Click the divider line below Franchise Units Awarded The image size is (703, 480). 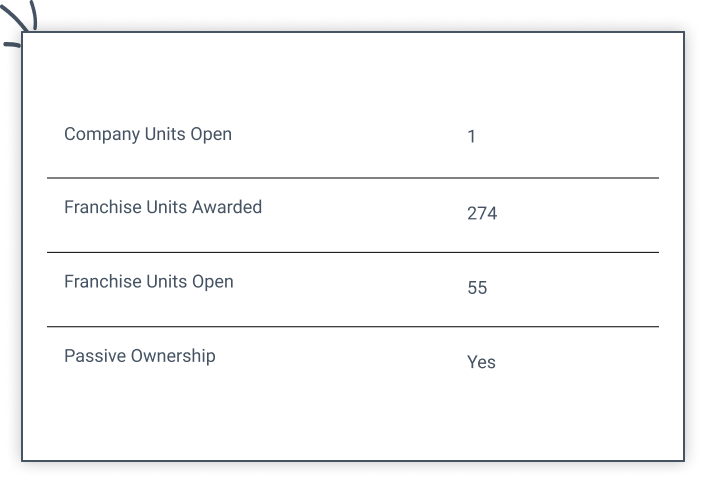[x=352, y=252]
